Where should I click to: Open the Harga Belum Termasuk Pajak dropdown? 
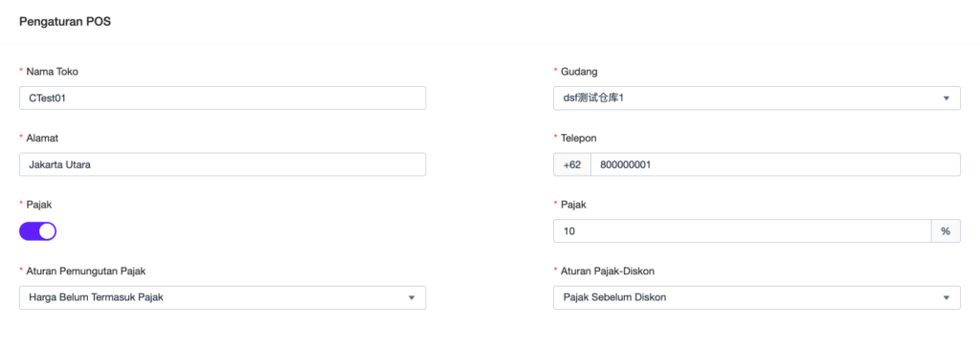coord(222,298)
